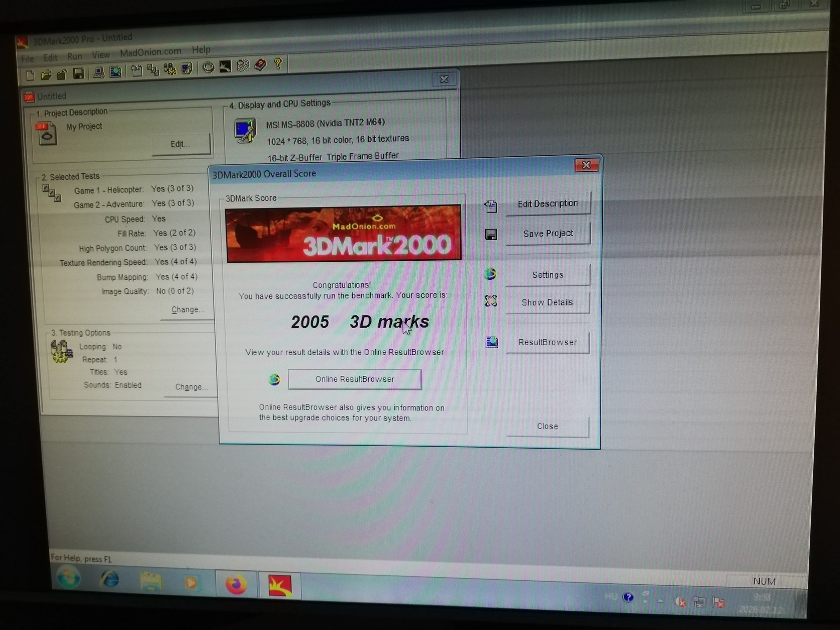
Task: Open Windows Explorer from the taskbar
Action: [x=151, y=582]
